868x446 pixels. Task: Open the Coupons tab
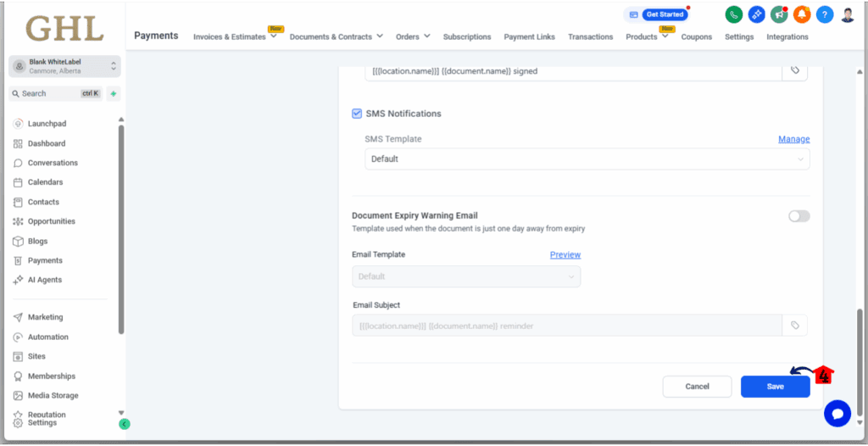(x=697, y=36)
